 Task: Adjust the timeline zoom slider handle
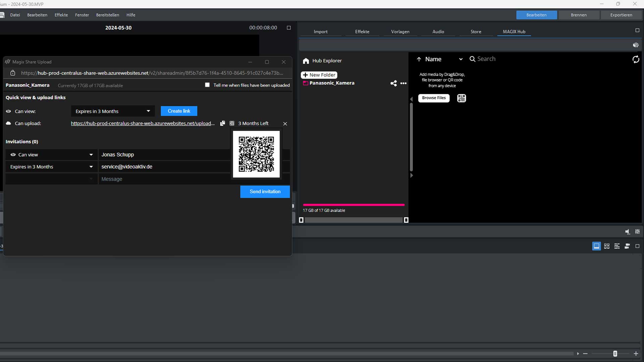pyautogui.click(x=615, y=354)
